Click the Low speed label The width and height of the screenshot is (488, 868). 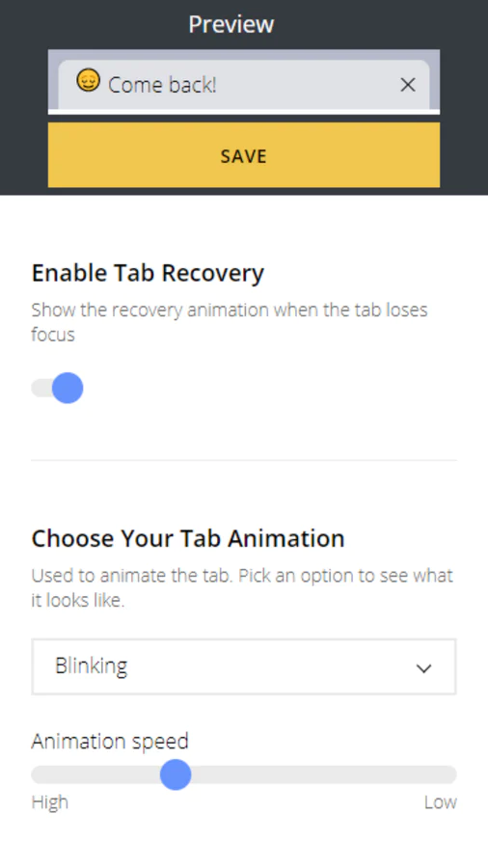pyautogui.click(x=441, y=802)
